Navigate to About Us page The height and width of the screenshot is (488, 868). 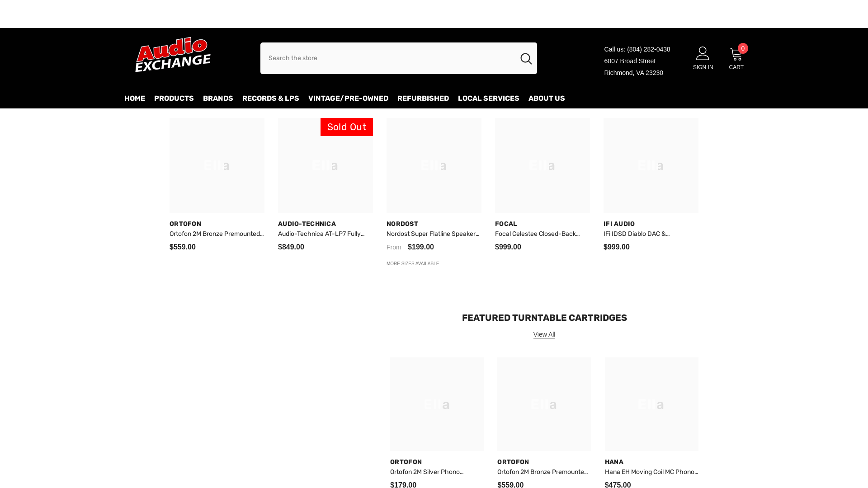pyautogui.click(x=546, y=99)
